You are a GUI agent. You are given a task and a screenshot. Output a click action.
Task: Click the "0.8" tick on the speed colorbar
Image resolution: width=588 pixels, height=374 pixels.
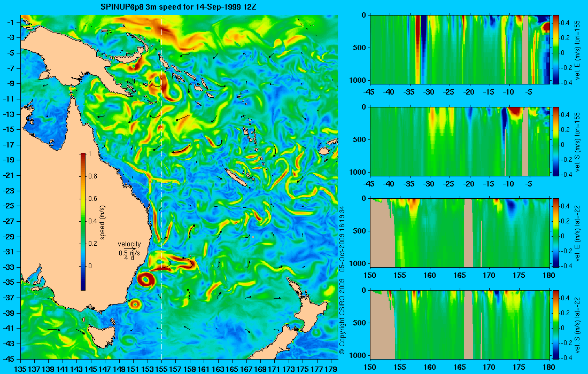click(92, 176)
